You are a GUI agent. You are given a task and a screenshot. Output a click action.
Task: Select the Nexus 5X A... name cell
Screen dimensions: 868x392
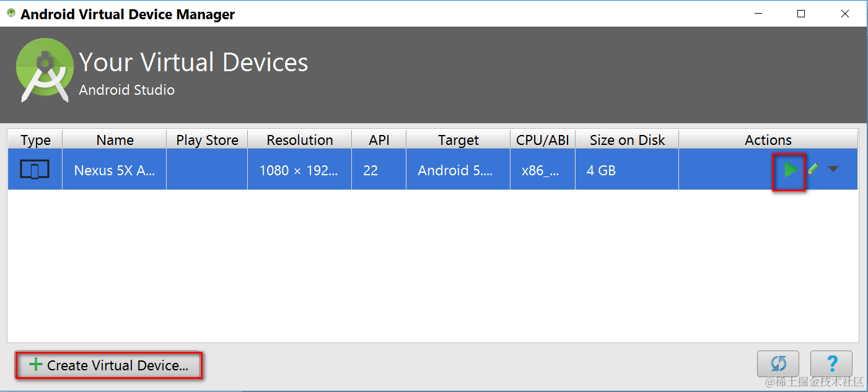point(115,170)
